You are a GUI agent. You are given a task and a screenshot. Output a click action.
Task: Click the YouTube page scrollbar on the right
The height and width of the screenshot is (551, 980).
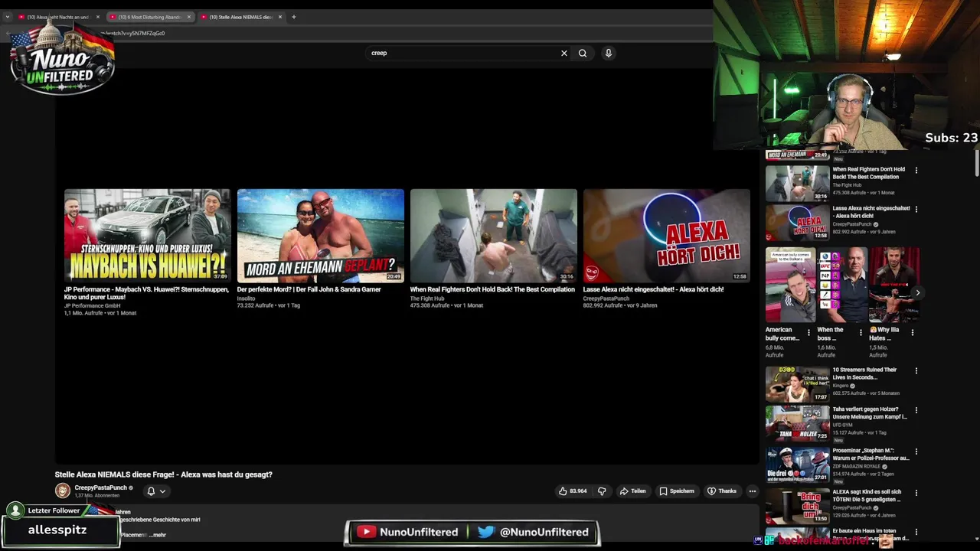click(977, 165)
